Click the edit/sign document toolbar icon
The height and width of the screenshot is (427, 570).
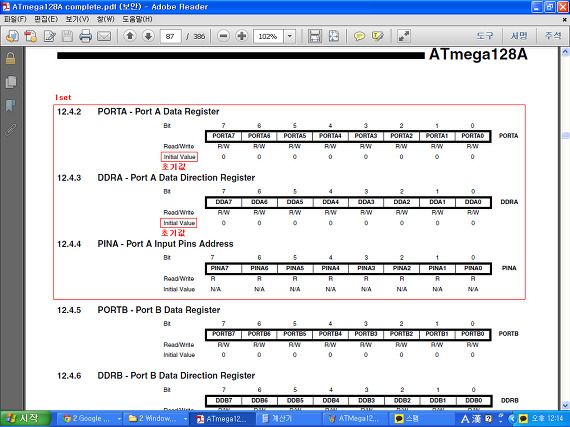[49, 36]
